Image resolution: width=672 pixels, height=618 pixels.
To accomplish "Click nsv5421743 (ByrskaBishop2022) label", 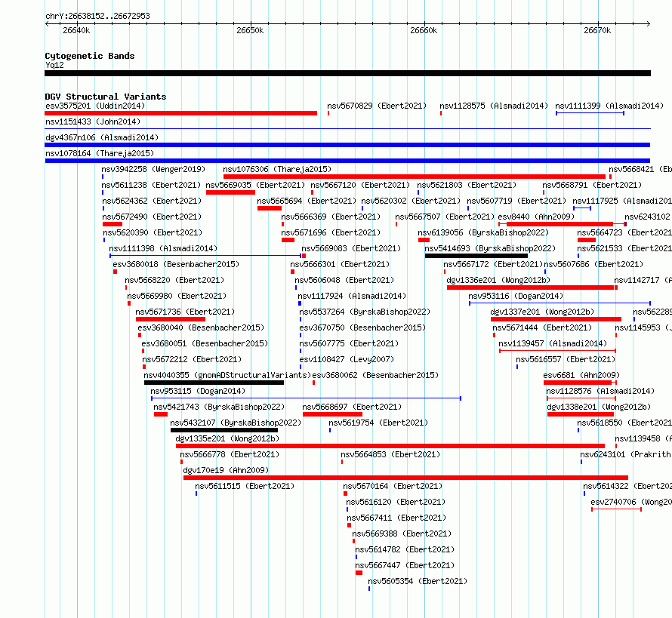I will pyautogui.click(x=219, y=407).
